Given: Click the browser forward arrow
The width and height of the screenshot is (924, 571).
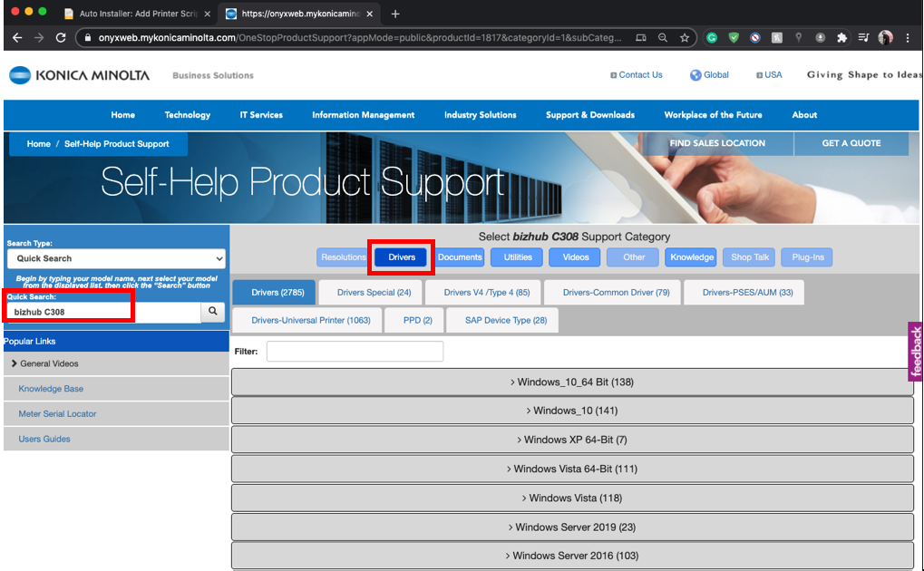Looking at the screenshot, I should tap(39, 38).
